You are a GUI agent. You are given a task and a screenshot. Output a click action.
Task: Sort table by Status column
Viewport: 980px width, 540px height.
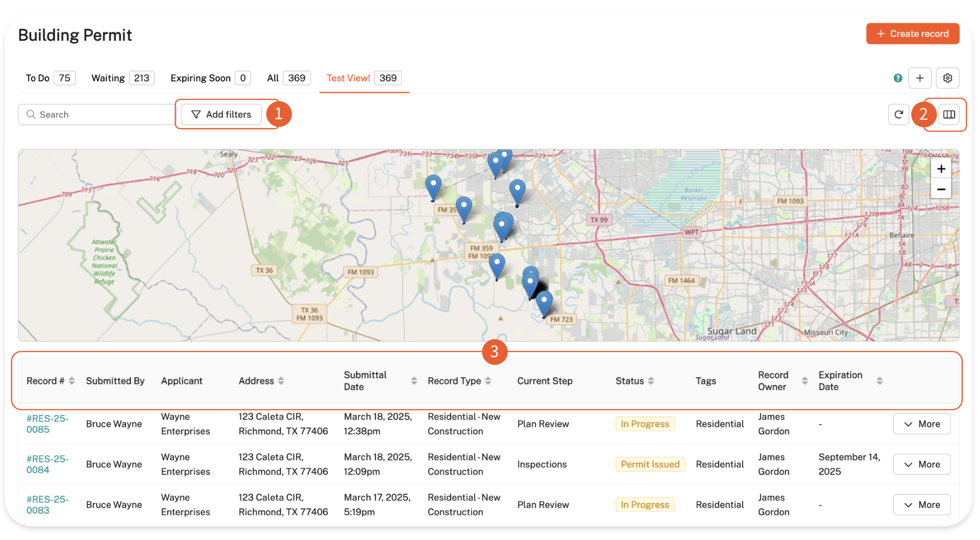(651, 381)
